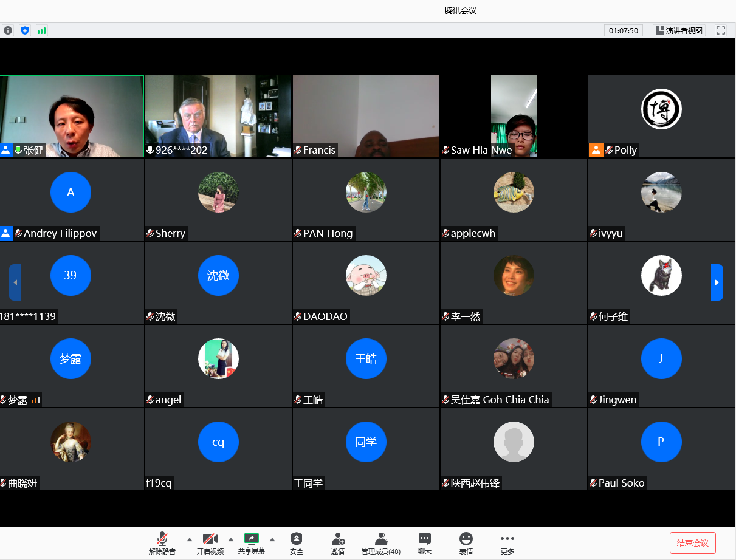Turn on camera with 开启视频
The width and height of the screenshot is (736, 560).
coord(210,543)
